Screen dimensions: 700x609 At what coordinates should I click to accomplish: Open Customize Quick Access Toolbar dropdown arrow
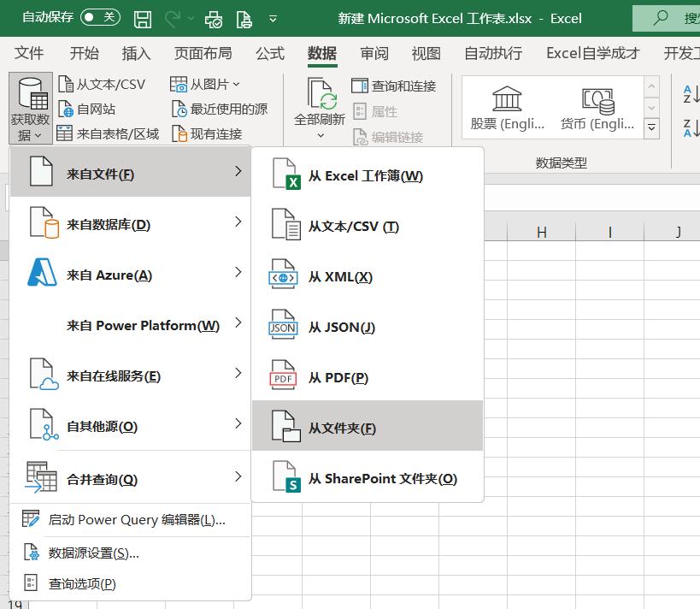273,19
